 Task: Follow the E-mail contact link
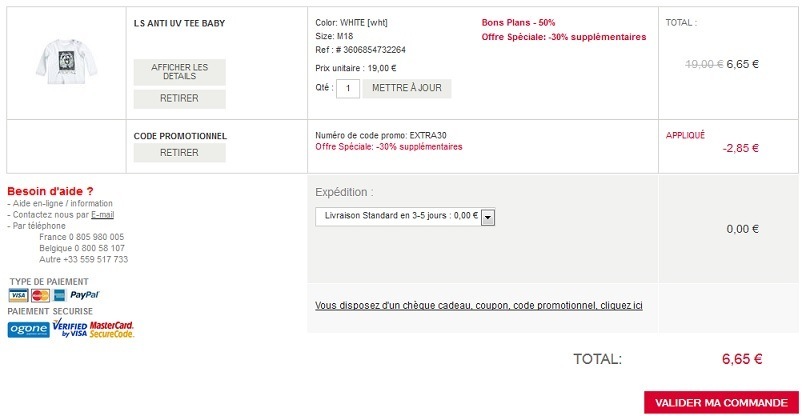[102, 214]
